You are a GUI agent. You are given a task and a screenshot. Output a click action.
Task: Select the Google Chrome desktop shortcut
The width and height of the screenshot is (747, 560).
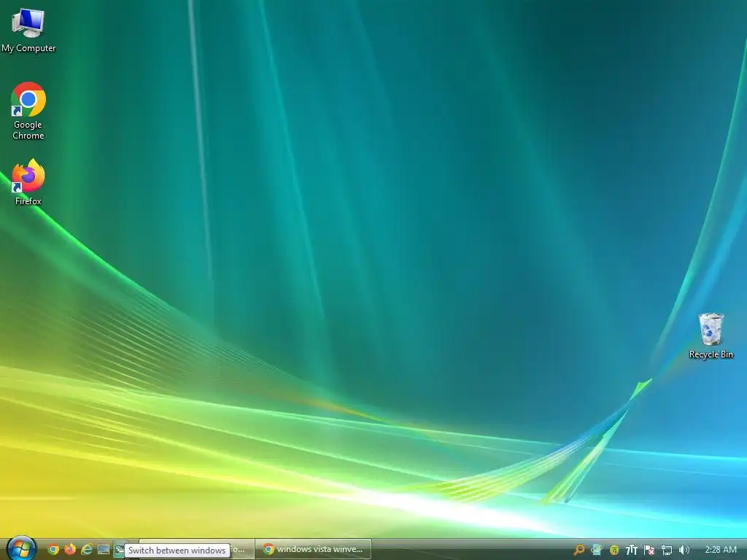pyautogui.click(x=28, y=111)
